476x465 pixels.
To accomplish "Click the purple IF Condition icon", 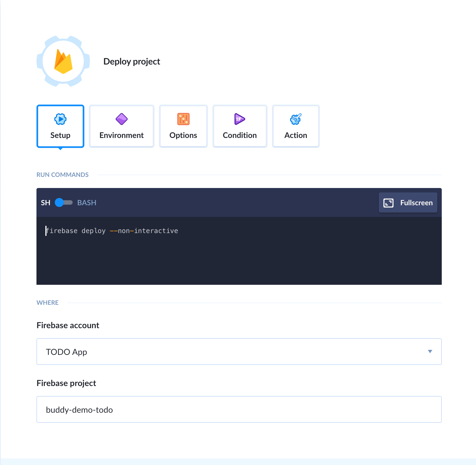I will coord(239,119).
